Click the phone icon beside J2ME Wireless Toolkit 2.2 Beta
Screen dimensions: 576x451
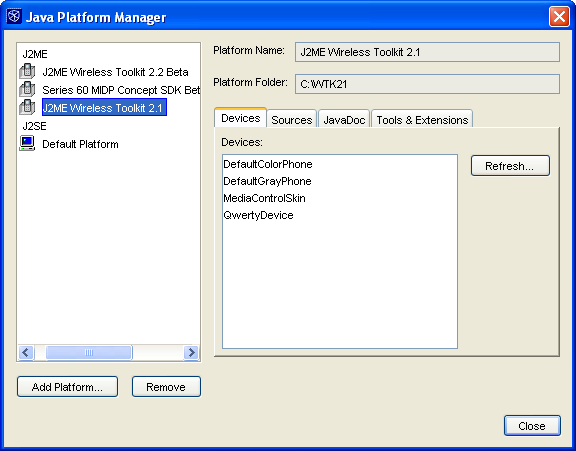coord(27,71)
